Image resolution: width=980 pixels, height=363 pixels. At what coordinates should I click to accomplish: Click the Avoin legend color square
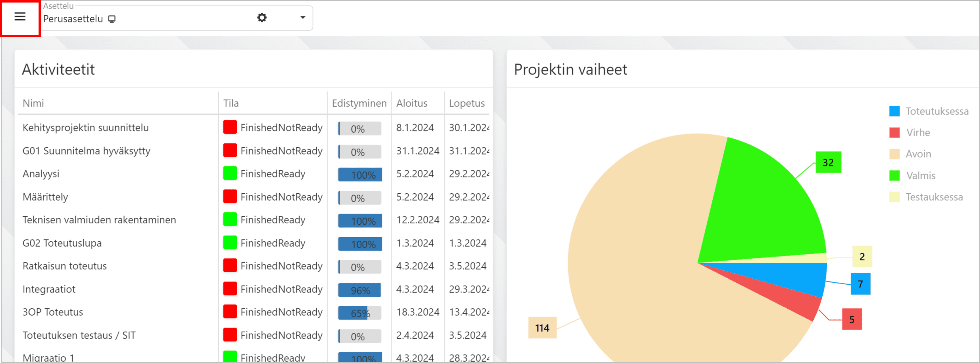pyautogui.click(x=894, y=154)
